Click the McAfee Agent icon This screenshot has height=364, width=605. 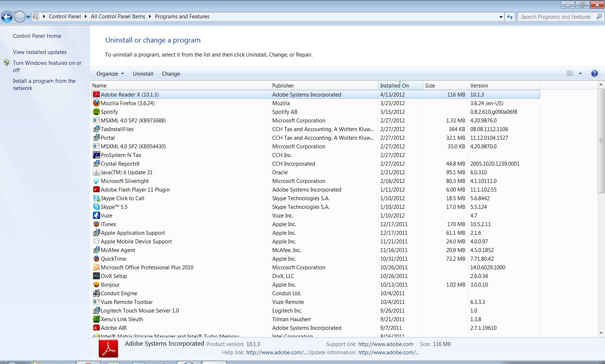(96, 250)
